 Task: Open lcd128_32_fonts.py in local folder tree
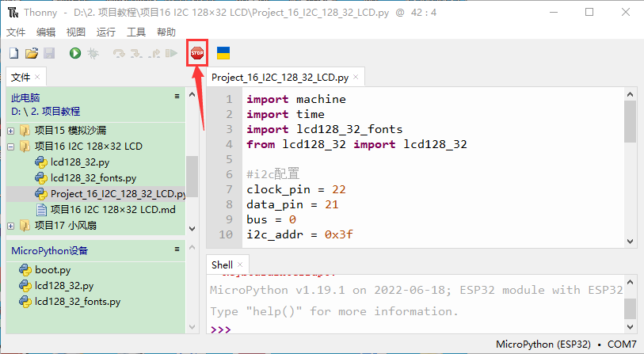[x=93, y=178]
